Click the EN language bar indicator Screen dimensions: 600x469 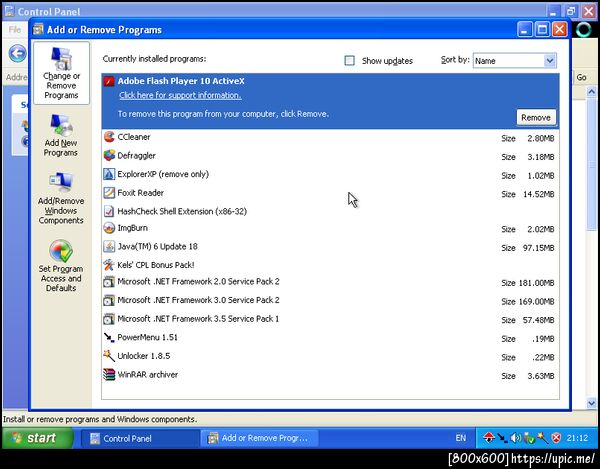point(461,438)
